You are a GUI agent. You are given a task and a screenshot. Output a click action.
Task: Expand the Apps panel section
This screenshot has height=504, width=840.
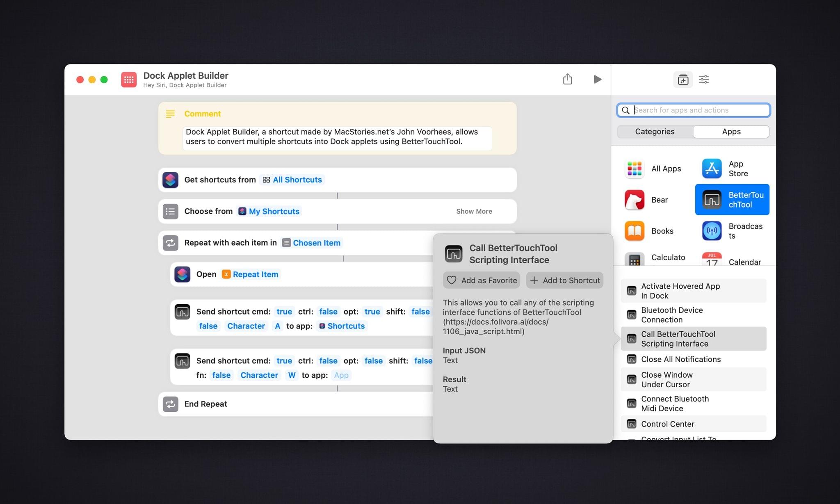tap(731, 131)
